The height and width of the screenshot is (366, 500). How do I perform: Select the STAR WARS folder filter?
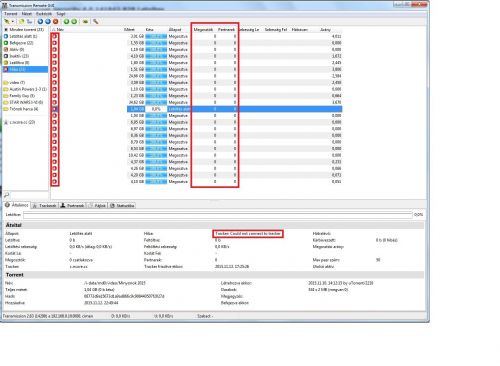pos(25,102)
